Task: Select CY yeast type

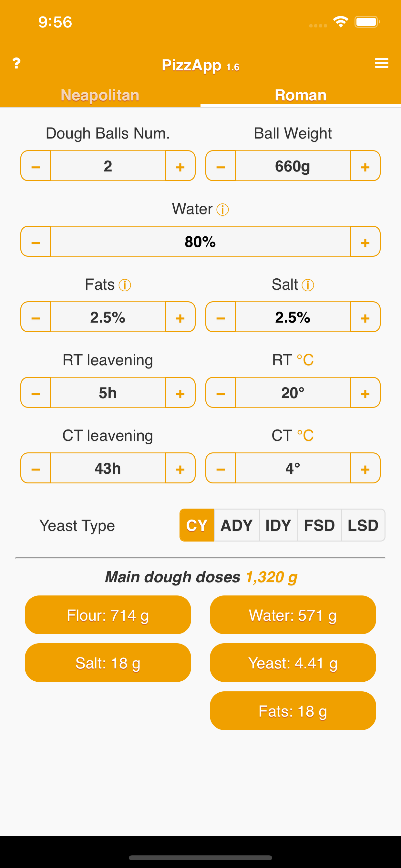Action: tap(197, 525)
